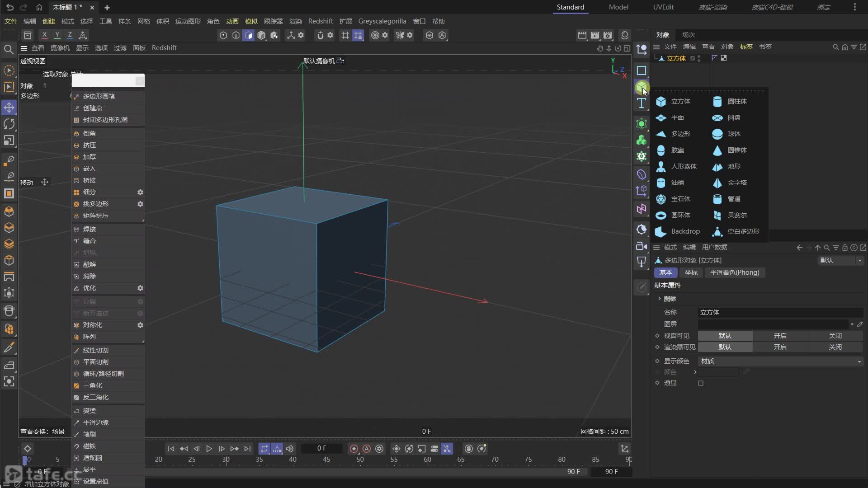Click the 基本 attributes tab
Image resolution: width=868 pixels, height=488 pixels.
coord(665,272)
